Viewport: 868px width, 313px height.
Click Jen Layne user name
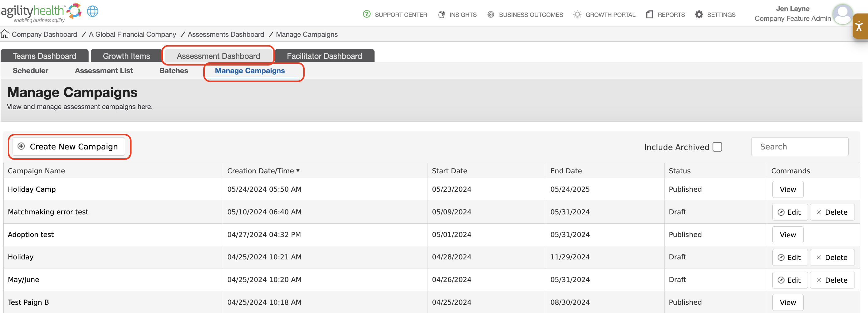(x=793, y=9)
